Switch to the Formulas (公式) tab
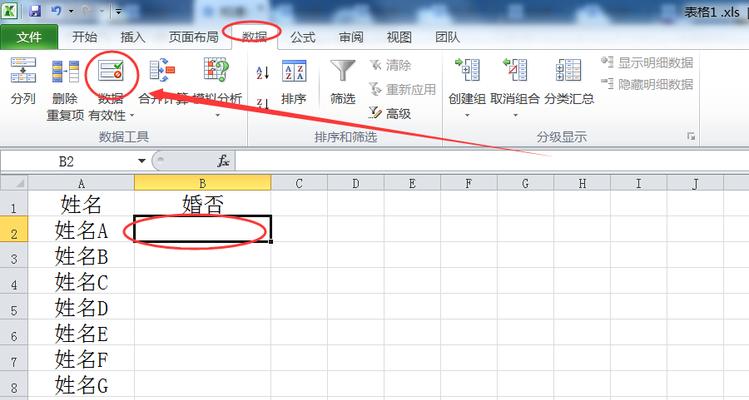 tap(303, 37)
